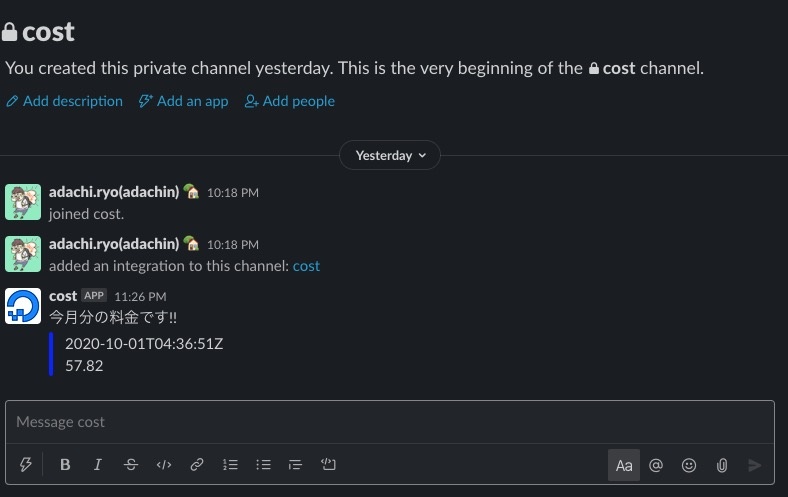Toggle italic formatting in composer
The width and height of the screenshot is (788, 497).
[x=98, y=465]
